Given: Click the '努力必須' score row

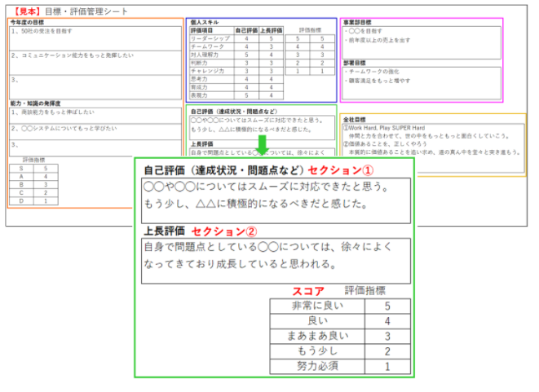Looking at the screenshot, I should pyautogui.click(x=316, y=366).
